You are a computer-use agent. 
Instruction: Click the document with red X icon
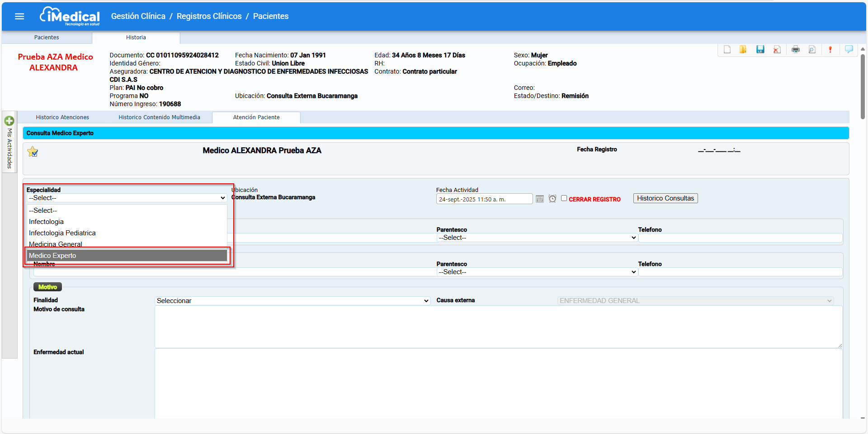pyautogui.click(x=777, y=50)
